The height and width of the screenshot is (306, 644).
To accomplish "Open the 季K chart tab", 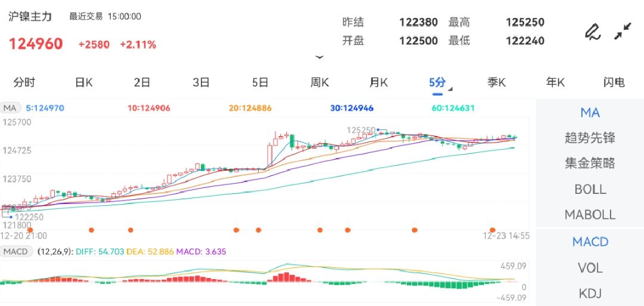I will (x=497, y=82).
